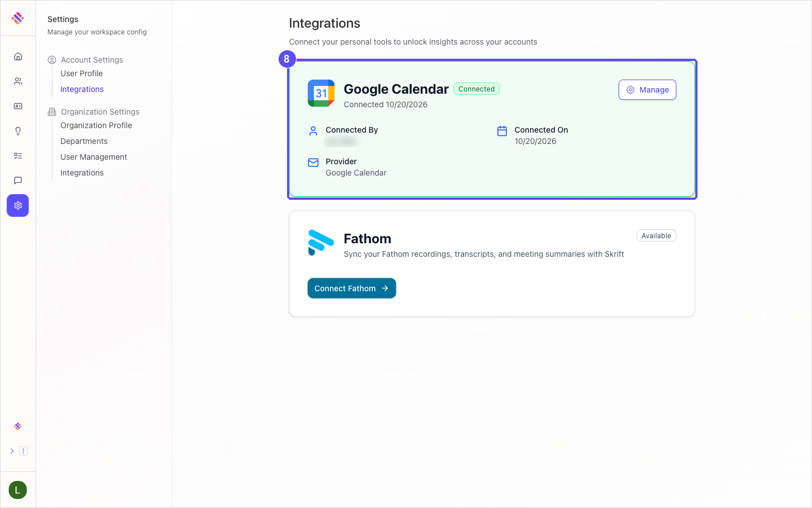Click the bracket shortcut key badge
The width and height of the screenshot is (812, 508).
coord(23,451)
